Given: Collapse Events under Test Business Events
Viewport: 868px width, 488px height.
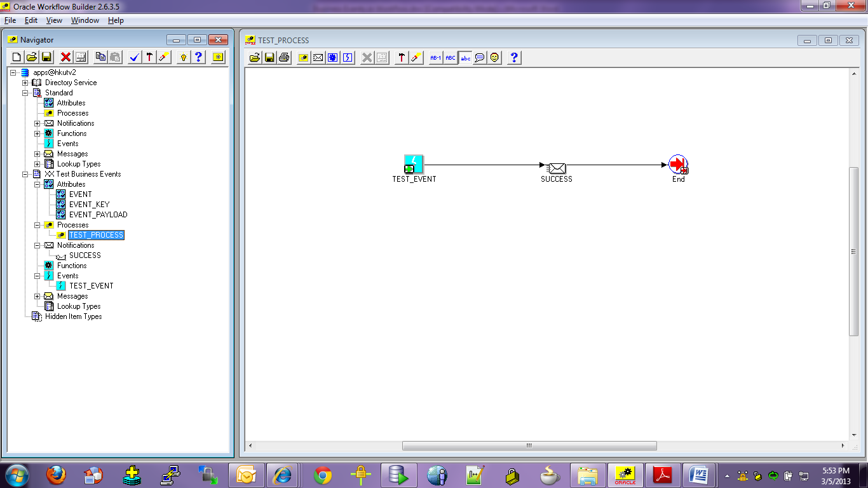Looking at the screenshot, I should pyautogui.click(x=37, y=276).
